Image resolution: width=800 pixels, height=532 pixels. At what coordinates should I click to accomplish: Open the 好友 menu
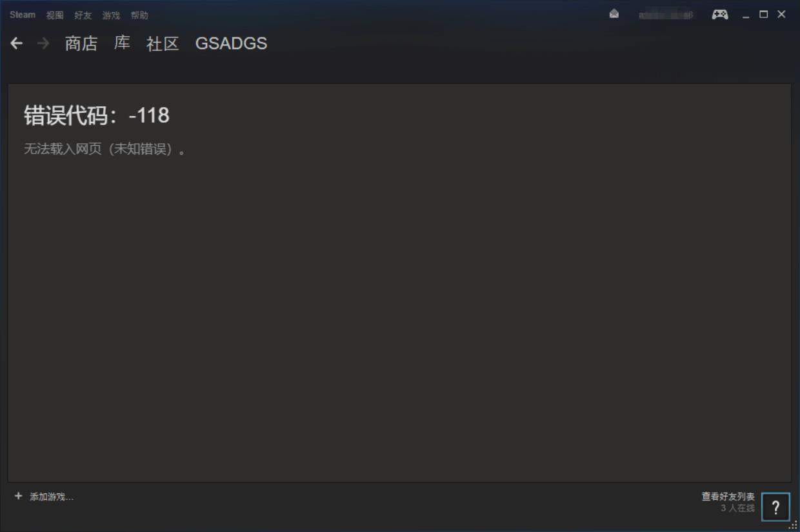click(x=83, y=15)
